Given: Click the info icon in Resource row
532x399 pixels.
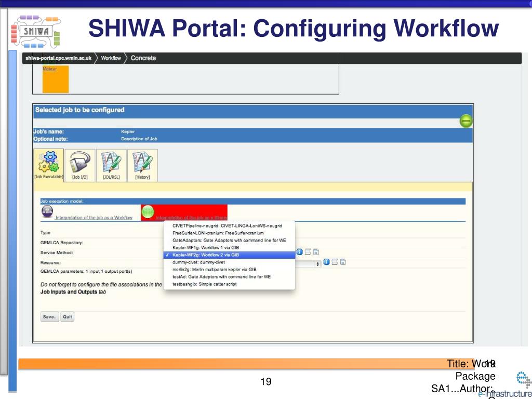Looking at the screenshot, I should pyautogui.click(x=326, y=262).
